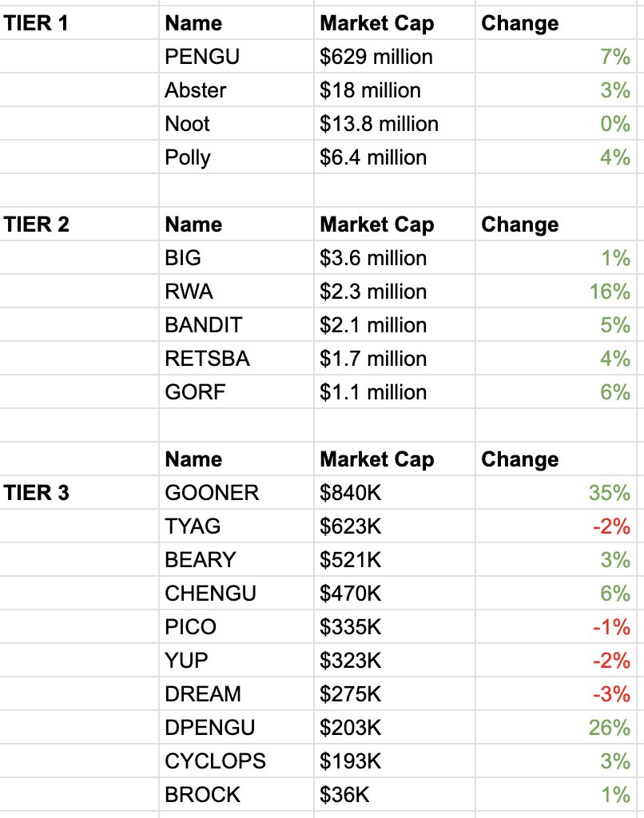Click Noot's 0% change cell

(x=556, y=124)
